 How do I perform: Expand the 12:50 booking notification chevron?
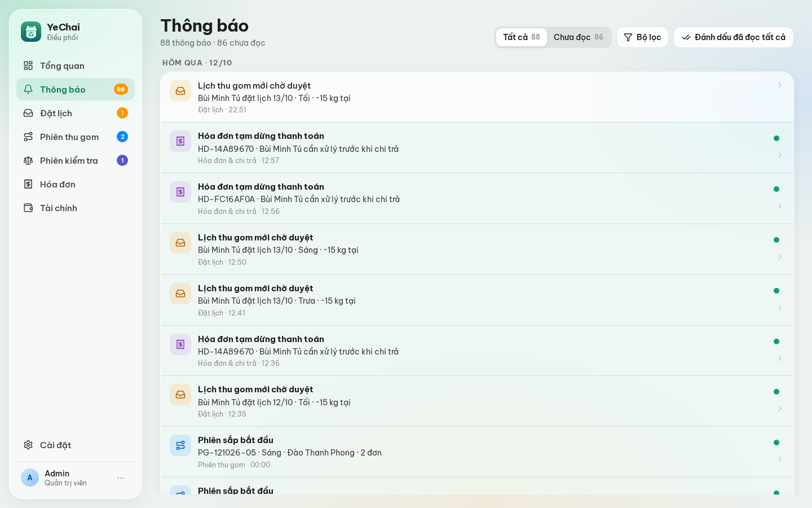[780, 257]
